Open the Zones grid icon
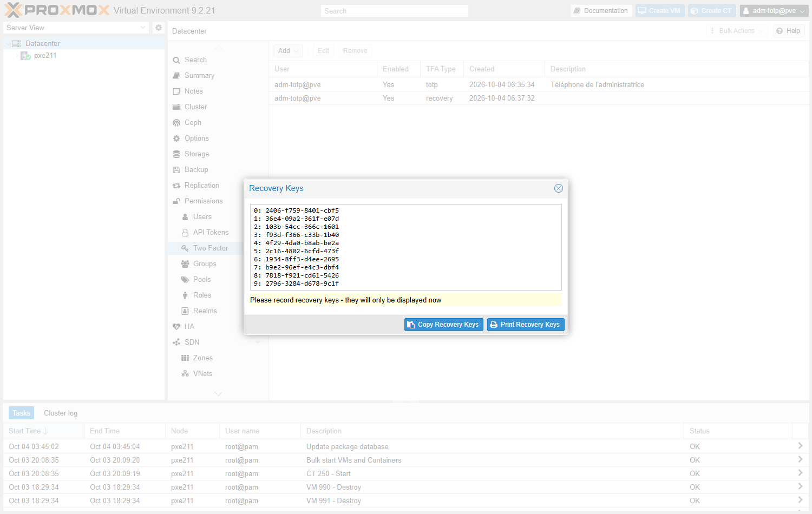Image resolution: width=812 pixels, height=514 pixels. [185, 358]
